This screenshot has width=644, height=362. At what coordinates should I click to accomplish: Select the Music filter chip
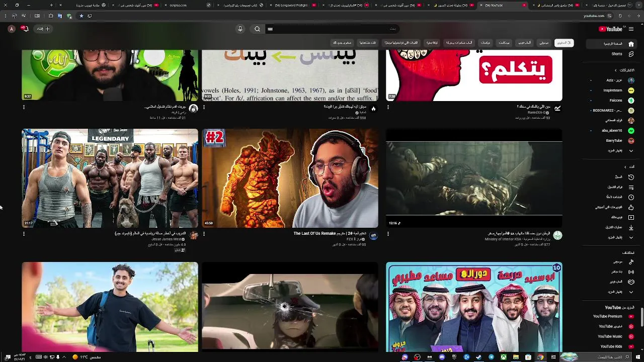pos(544,43)
